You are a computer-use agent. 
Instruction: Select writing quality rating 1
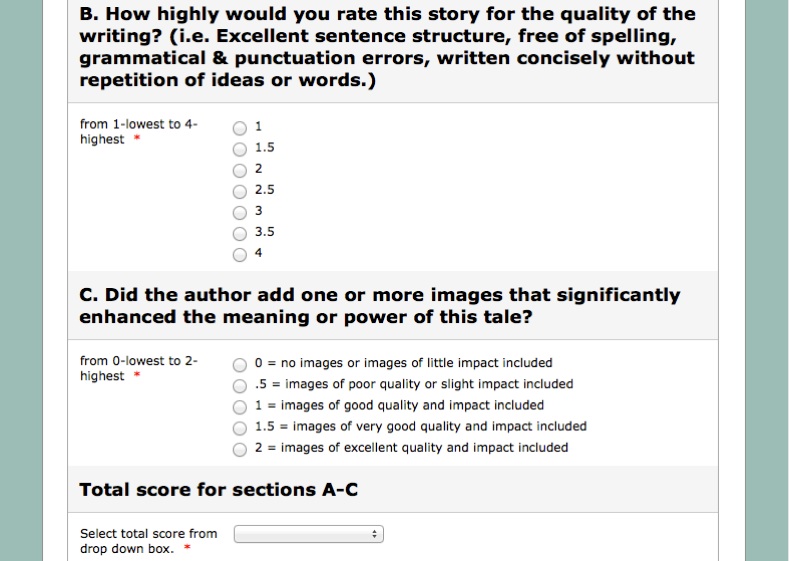240,128
